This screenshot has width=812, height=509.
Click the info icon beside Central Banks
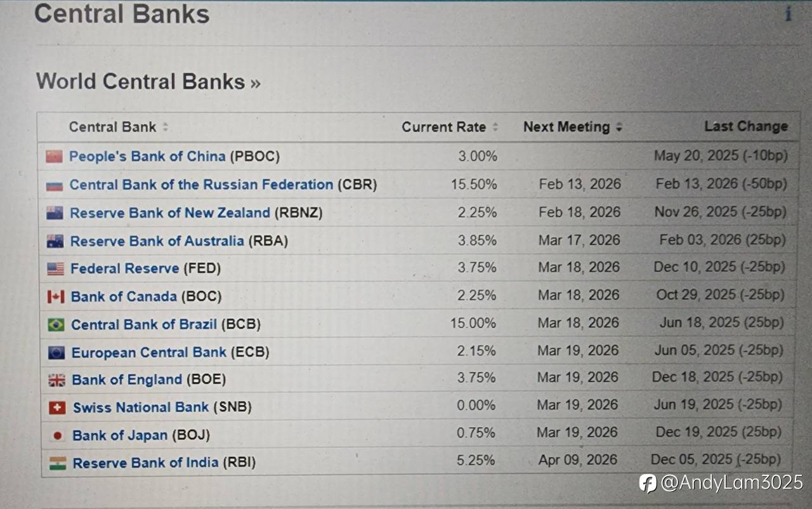(x=788, y=14)
